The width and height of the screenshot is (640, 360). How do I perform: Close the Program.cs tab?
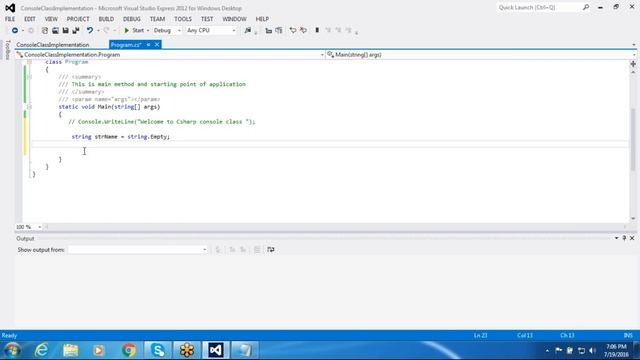[x=157, y=45]
